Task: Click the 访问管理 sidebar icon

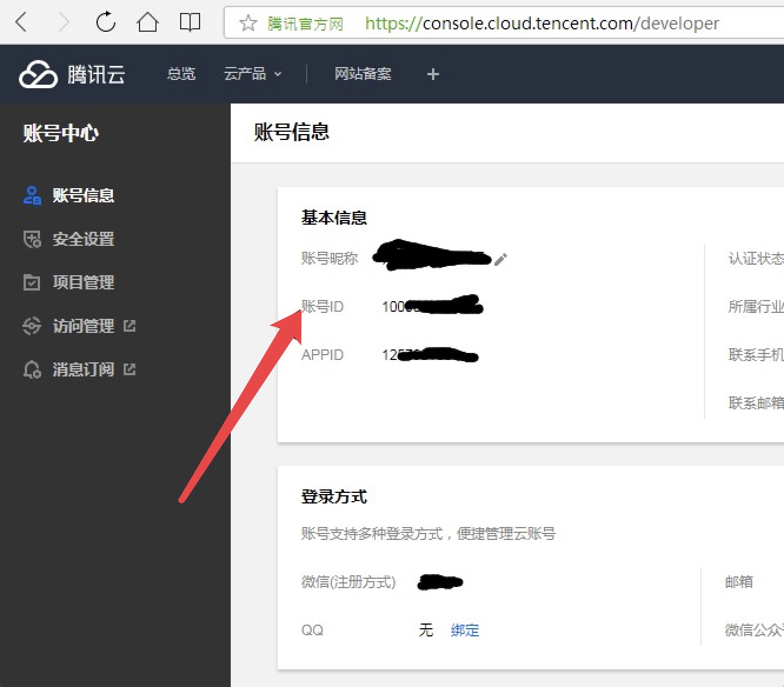Action: pos(32,326)
